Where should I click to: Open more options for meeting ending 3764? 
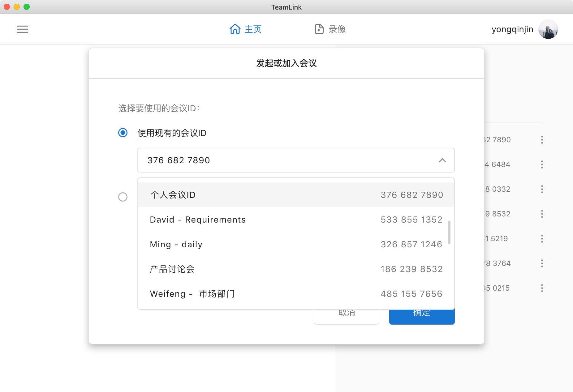click(542, 263)
